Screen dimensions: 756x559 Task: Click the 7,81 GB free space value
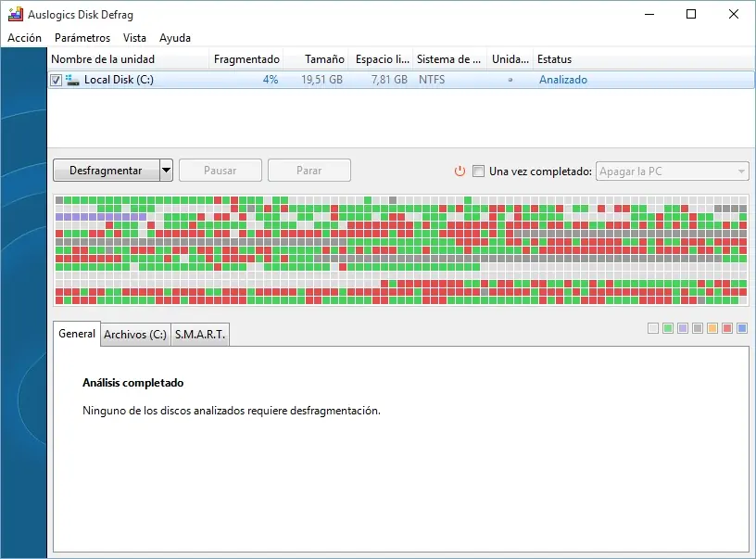coord(389,80)
